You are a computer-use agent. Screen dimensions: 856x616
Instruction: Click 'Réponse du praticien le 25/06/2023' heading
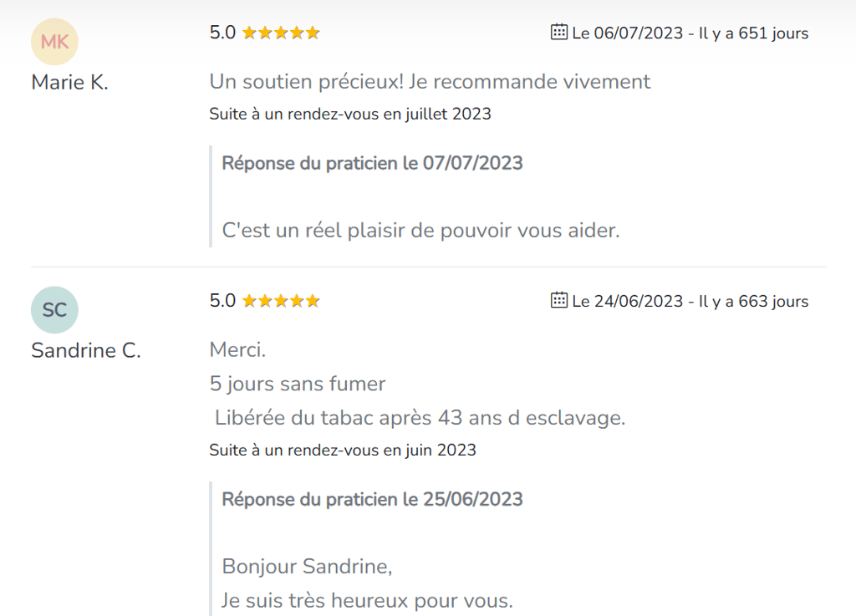[372, 500]
